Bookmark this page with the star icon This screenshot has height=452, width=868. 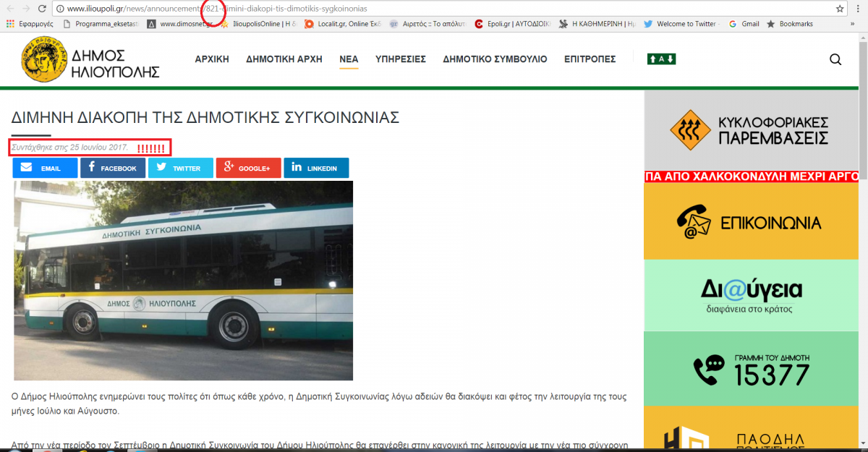840,9
